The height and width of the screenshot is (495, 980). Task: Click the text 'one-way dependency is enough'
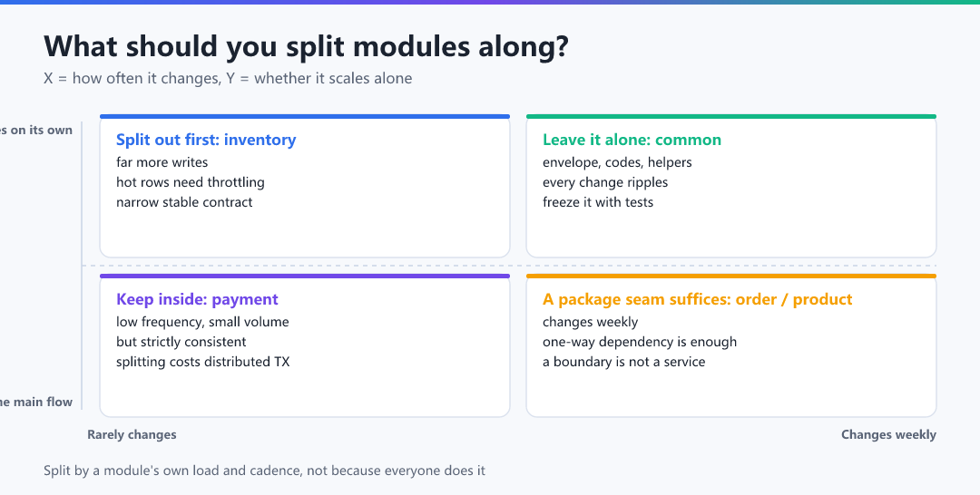640,342
